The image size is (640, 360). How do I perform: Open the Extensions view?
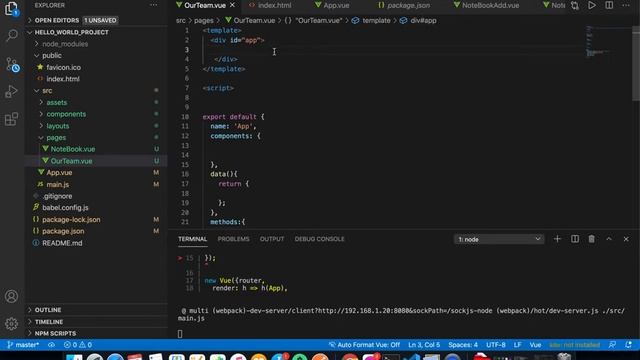(x=11, y=119)
